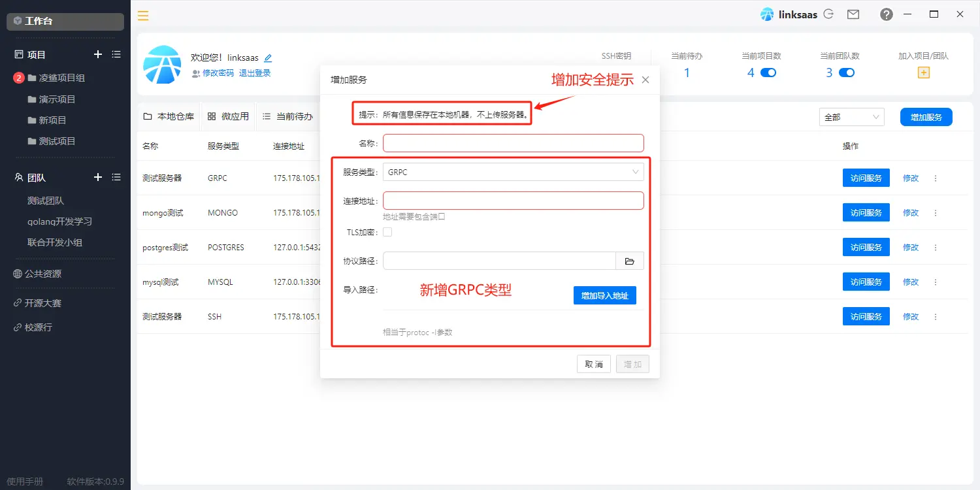This screenshot has width=980, height=490.
Task: Open 新项目 in project tree
Action: 53,120
